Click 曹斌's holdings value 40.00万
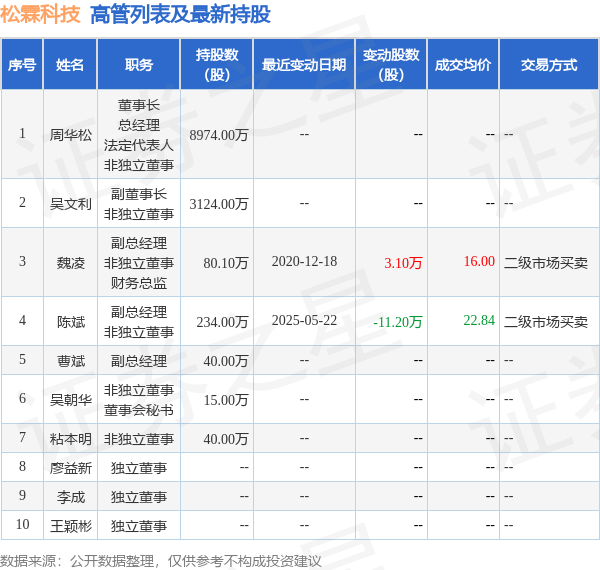This screenshot has height=570, width=600. tap(226, 361)
